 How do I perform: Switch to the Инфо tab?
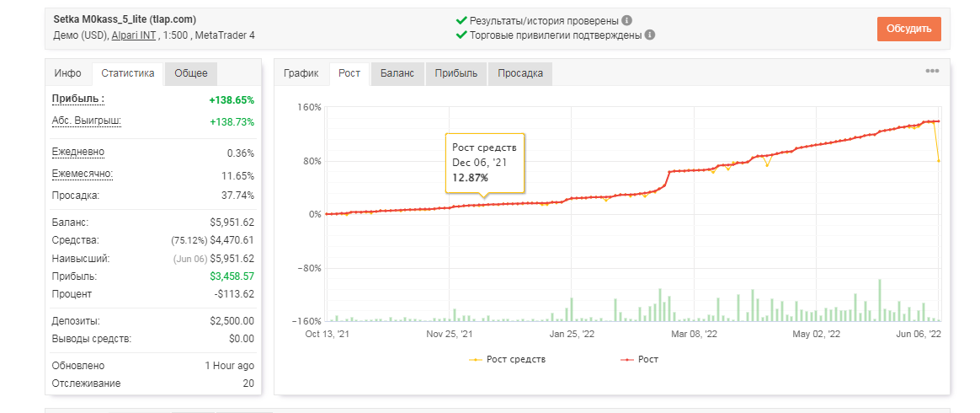tap(67, 73)
